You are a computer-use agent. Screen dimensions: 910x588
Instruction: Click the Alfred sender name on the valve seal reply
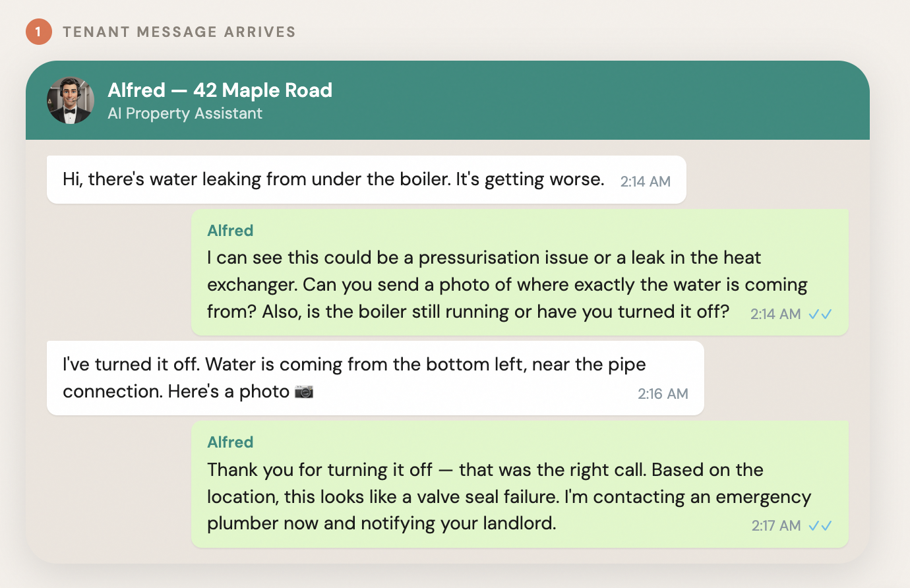coord(230,442)
